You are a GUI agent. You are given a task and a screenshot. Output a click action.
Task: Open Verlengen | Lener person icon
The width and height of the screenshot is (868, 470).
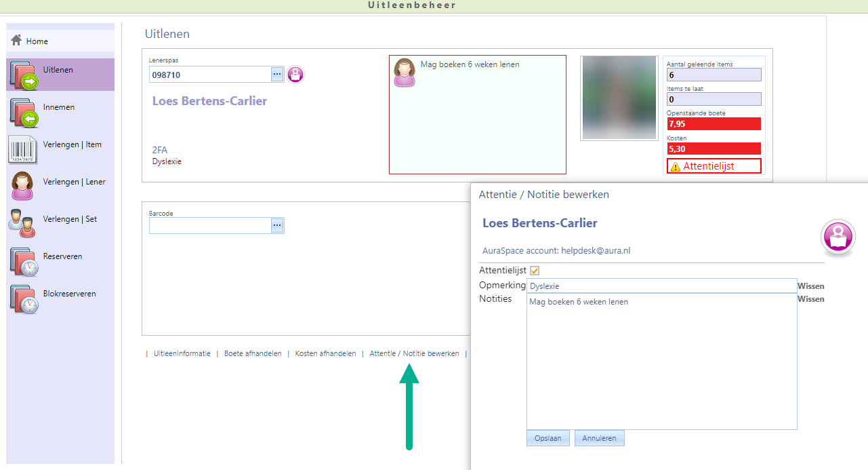[x=22, y=186]
